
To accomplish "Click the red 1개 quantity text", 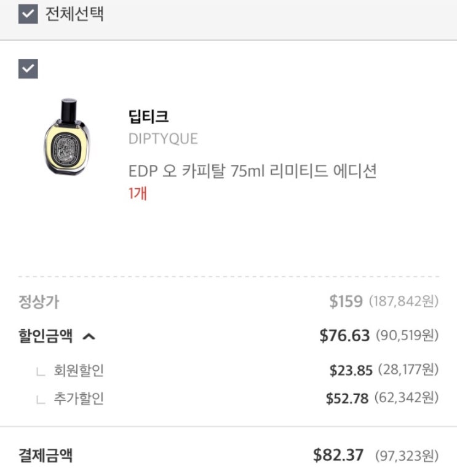I will click(137, 193).
